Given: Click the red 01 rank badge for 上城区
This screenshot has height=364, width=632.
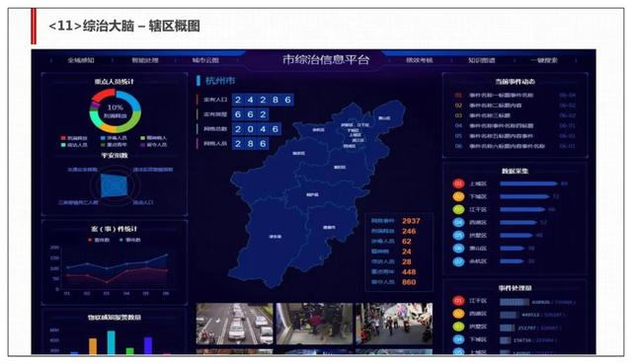Looking at the screenshot, I should [x=458, y=183].
